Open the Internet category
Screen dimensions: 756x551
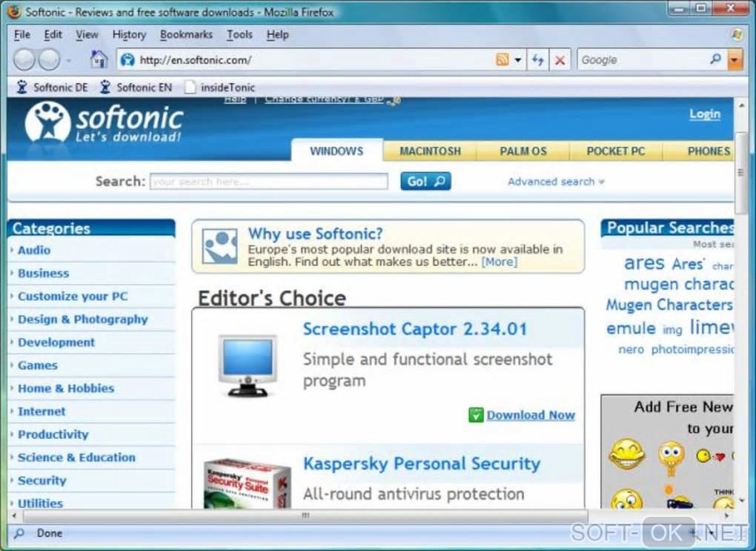tap(42, 412)
